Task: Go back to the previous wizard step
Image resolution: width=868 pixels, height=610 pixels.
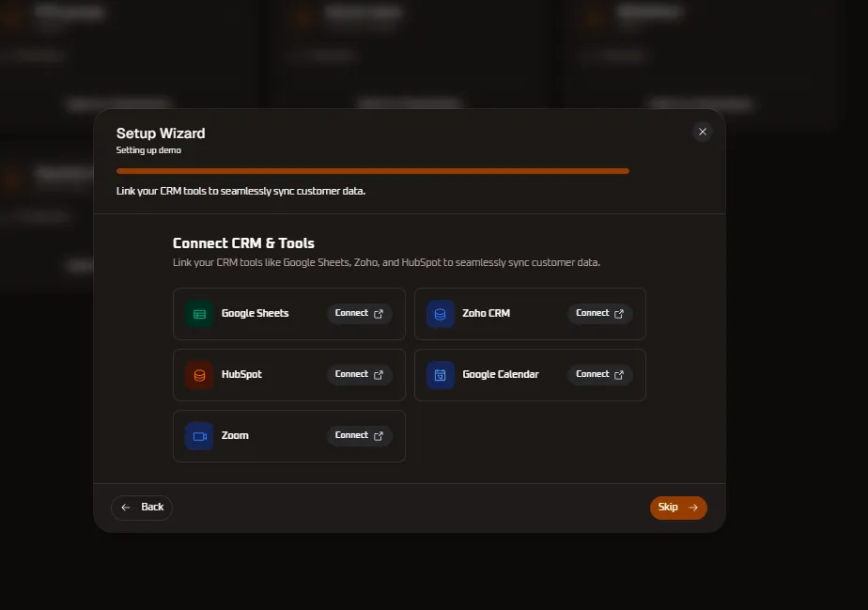Action: [x=142, y=508]
